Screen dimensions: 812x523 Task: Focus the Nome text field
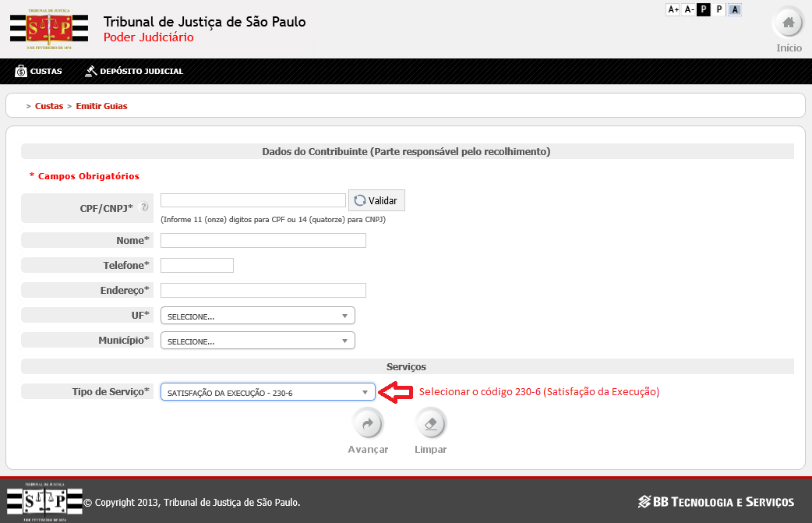pos(263,241)
